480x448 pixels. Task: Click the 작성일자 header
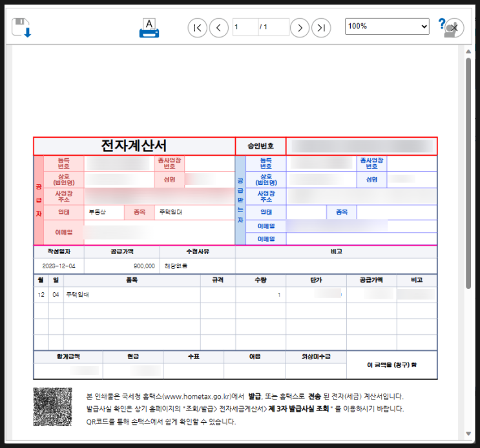[59, 251]
